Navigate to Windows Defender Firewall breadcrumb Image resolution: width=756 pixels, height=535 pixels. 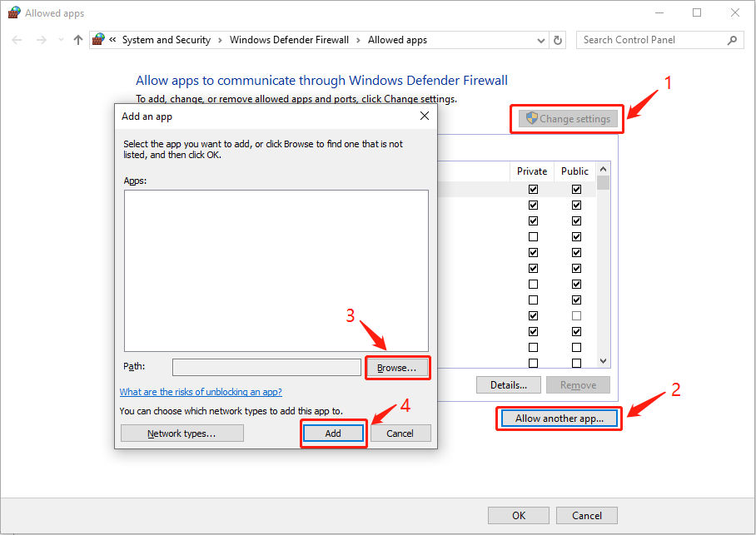[289, 40]
